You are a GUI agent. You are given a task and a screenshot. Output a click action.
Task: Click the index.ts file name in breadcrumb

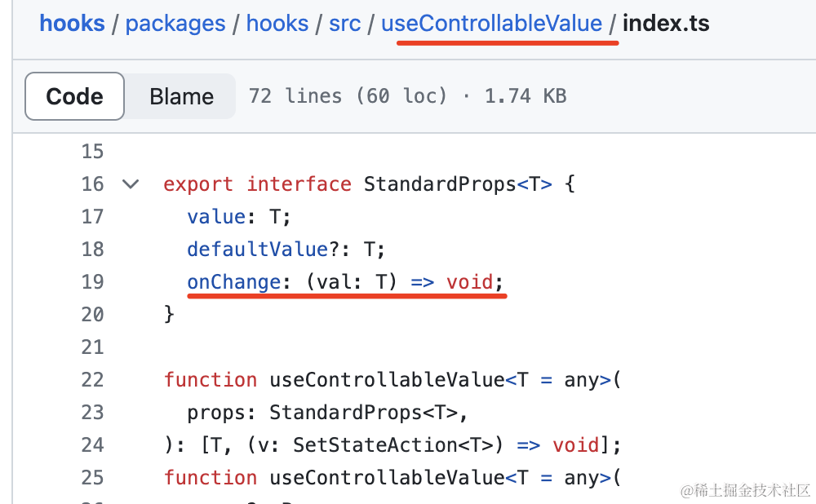tap(666, 23)
